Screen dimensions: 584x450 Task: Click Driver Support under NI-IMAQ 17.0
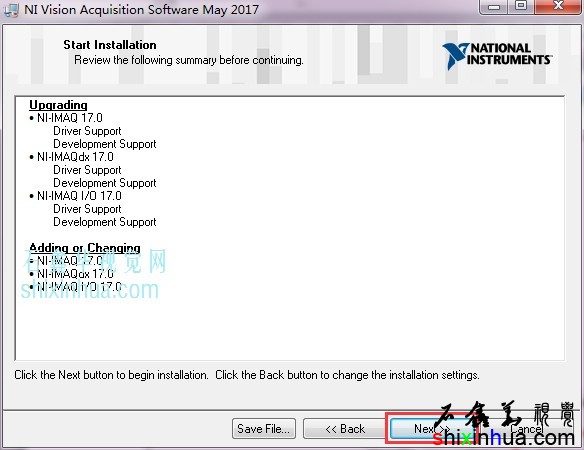point(88,131)
